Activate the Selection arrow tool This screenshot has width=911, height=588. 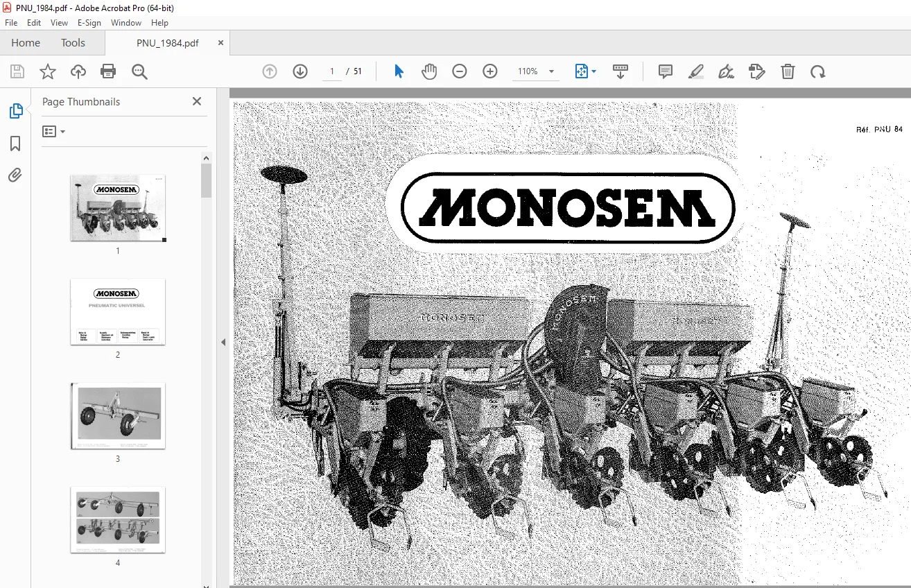coord(399,71)
